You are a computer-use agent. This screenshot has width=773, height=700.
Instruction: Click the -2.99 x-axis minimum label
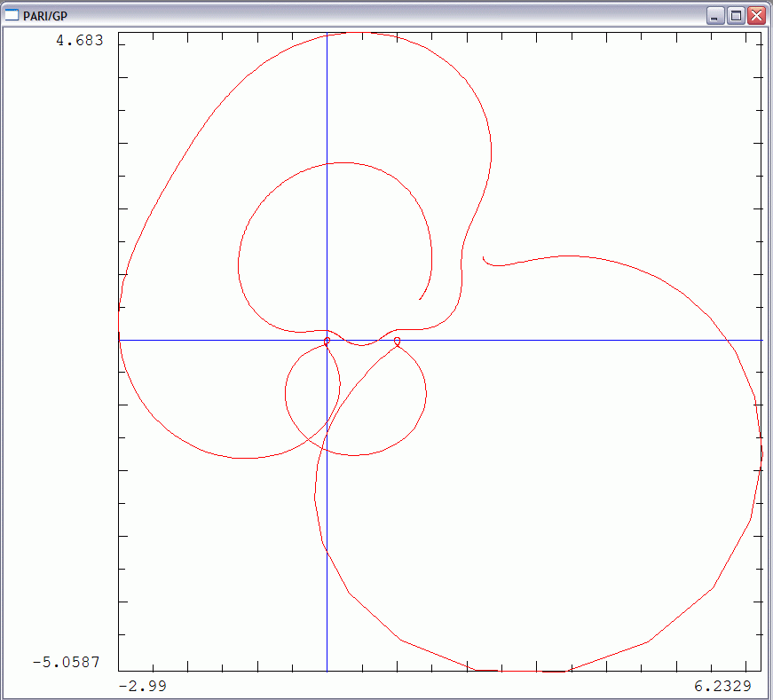(x=142, y=686)
